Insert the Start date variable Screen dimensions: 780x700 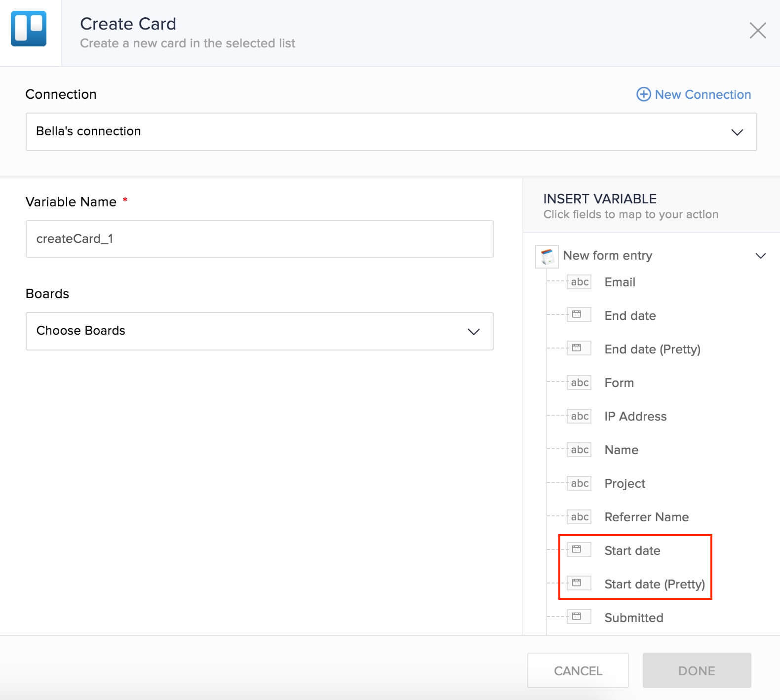(632, 550)
